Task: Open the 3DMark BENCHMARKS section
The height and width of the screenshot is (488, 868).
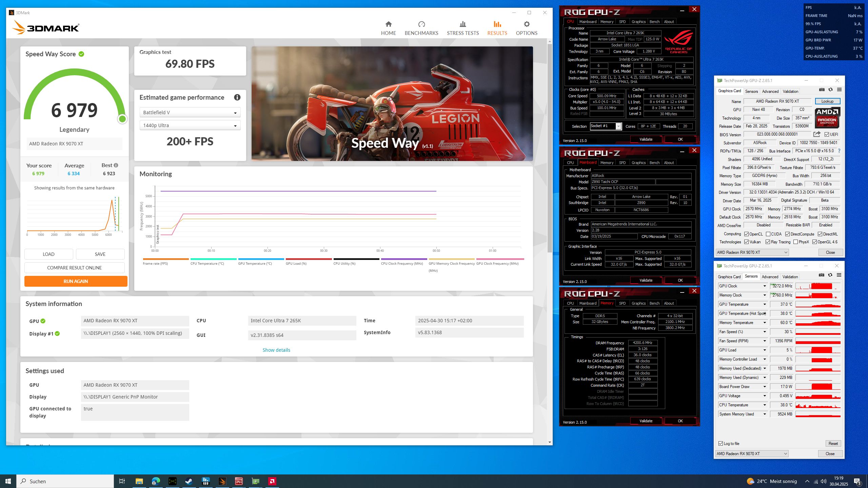Action: click(x=421, y=28)
